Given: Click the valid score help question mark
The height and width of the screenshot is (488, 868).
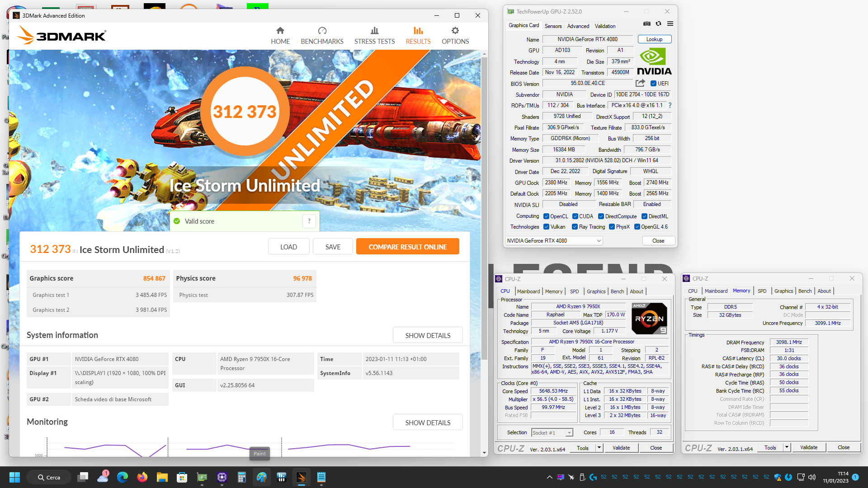Looking at the screenshot, I should 309,221.
